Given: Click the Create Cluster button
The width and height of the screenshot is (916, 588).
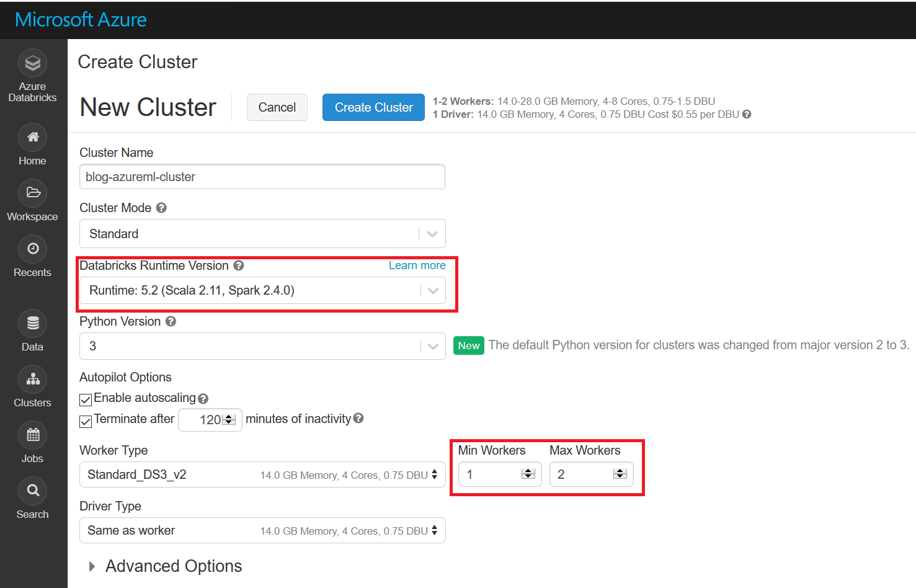Looking at the screenshot, I should (373, 107).
